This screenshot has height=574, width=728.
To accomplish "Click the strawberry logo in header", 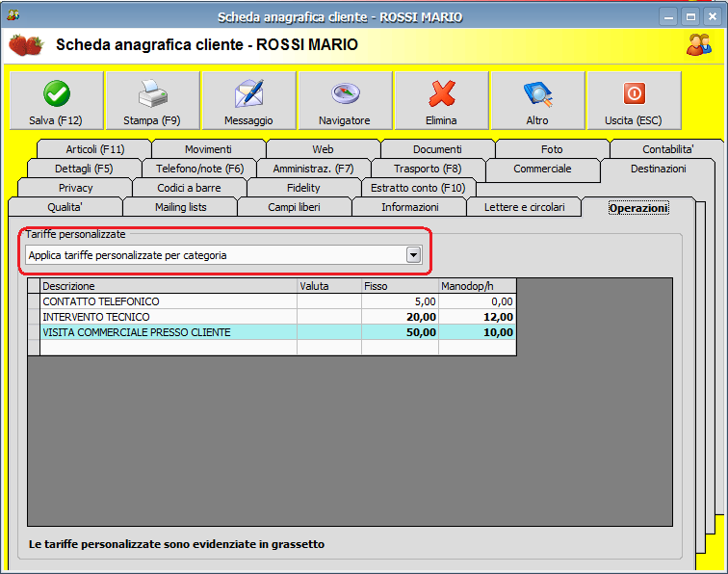I will (x=26, y=45).
